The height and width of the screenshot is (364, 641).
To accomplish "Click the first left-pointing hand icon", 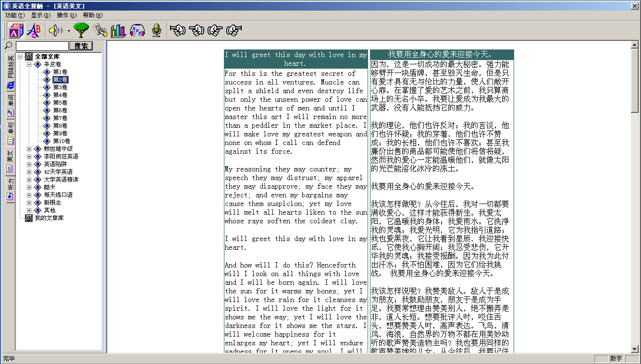I will click(x=178, y=31).
